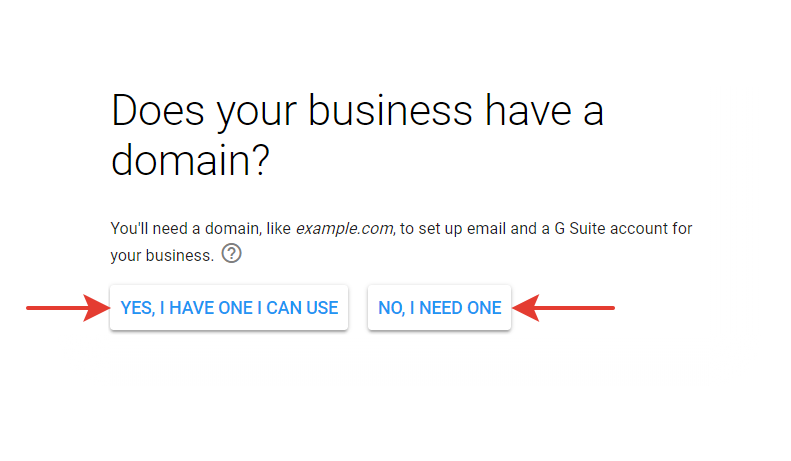Screen dimensions: 791x461
Task: Click the phrase "set up email" in the description
Action: point(462,228)
